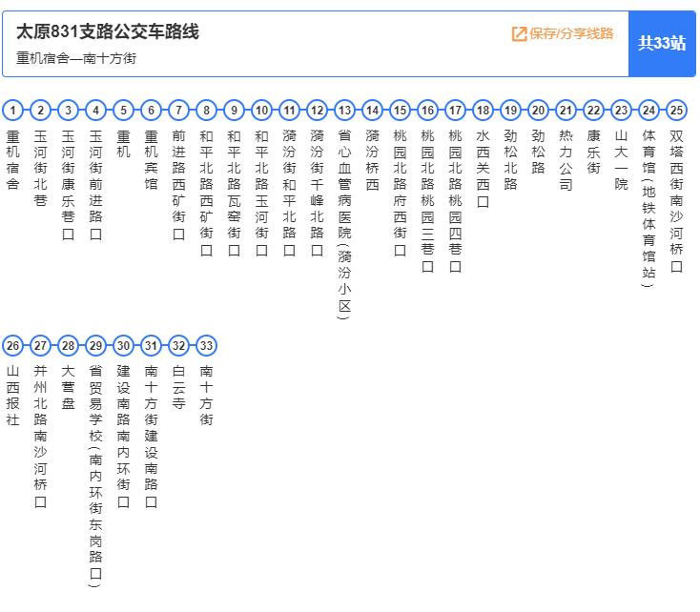Select stop circle number 17
Image resolution: width=700 pixels, height=612 pixels.
click(456, 111)
